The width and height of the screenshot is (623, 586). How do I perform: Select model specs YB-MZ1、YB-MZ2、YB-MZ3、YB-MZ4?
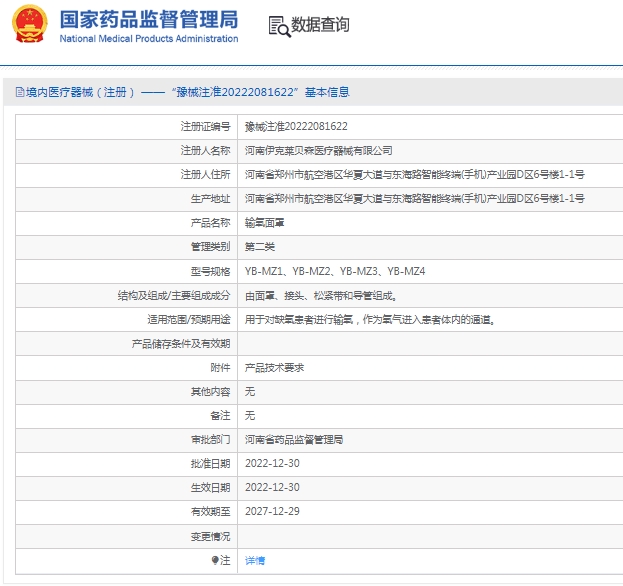pos(335,271)
